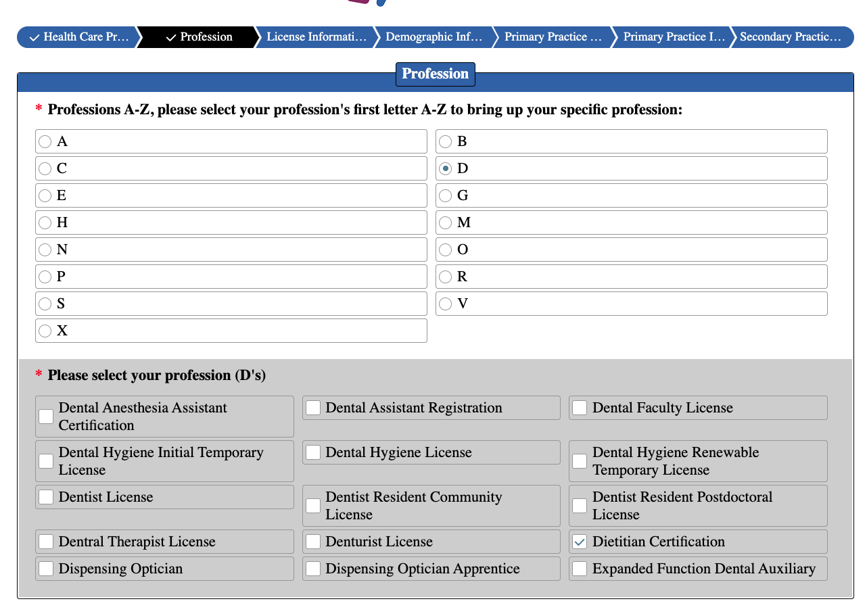Switch to Demographic Information step
867x616 pixels.
click(433, 37)
